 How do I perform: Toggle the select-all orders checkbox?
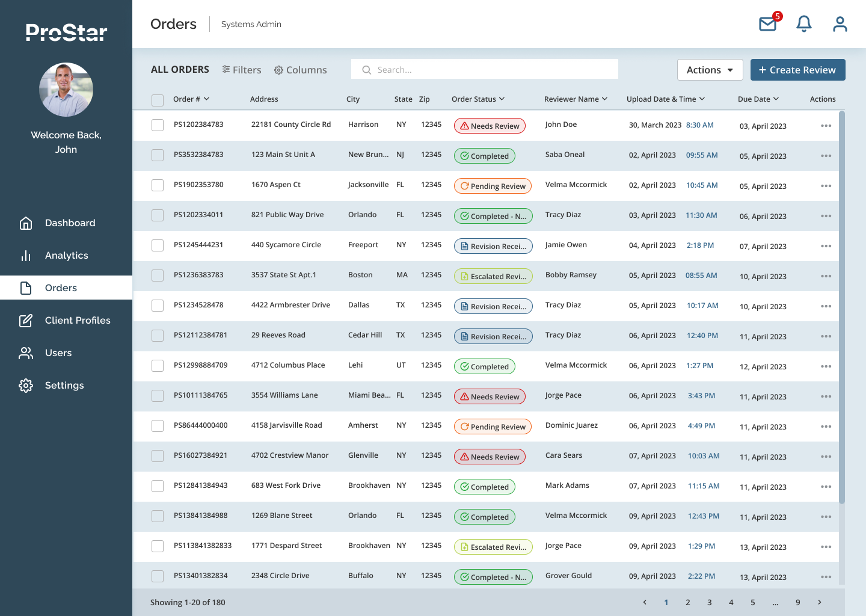(x=158, y=100)
